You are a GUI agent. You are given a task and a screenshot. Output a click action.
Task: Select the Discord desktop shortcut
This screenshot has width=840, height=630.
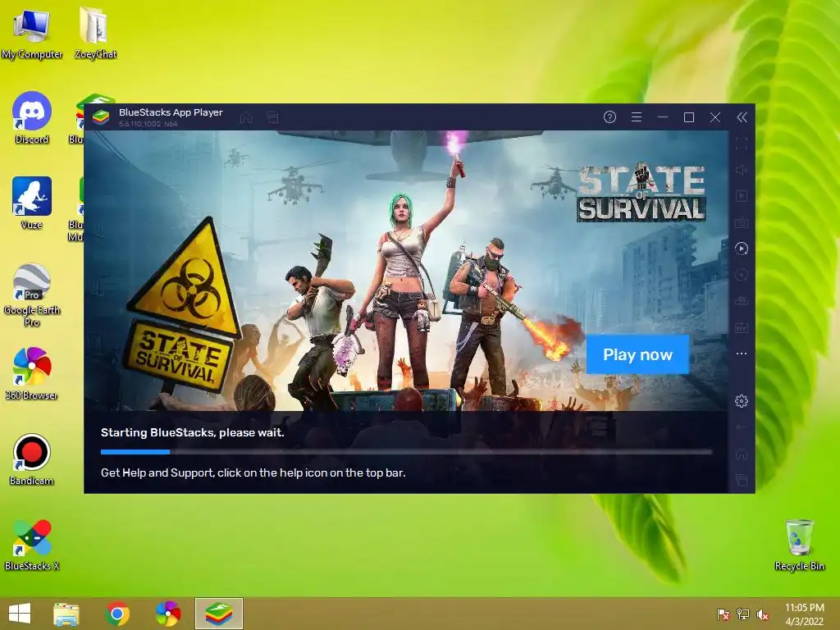(x=32, y=118)
